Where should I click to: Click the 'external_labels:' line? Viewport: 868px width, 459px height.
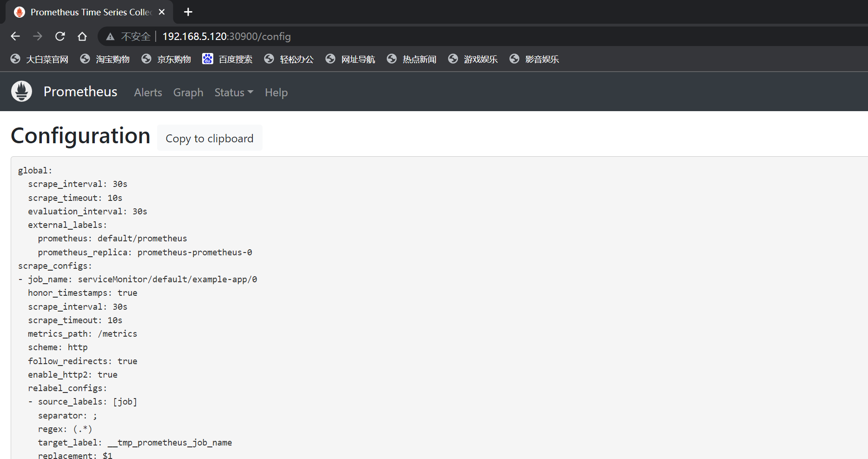(67, 225)
